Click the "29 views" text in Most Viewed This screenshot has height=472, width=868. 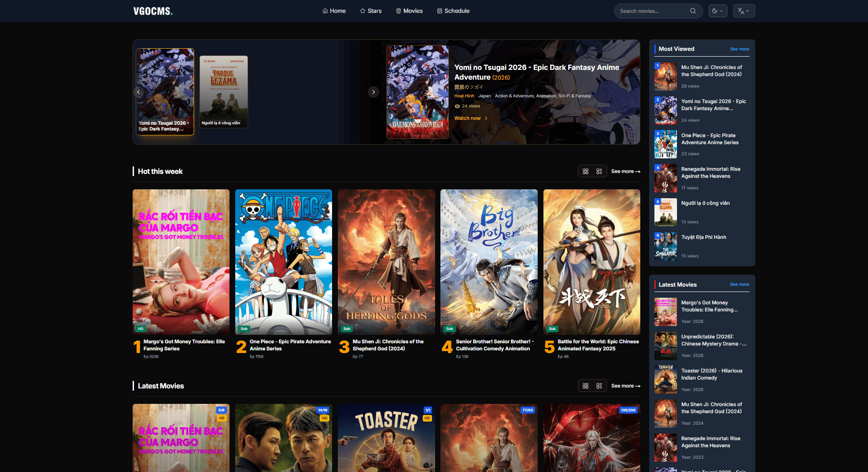[690, 86]
